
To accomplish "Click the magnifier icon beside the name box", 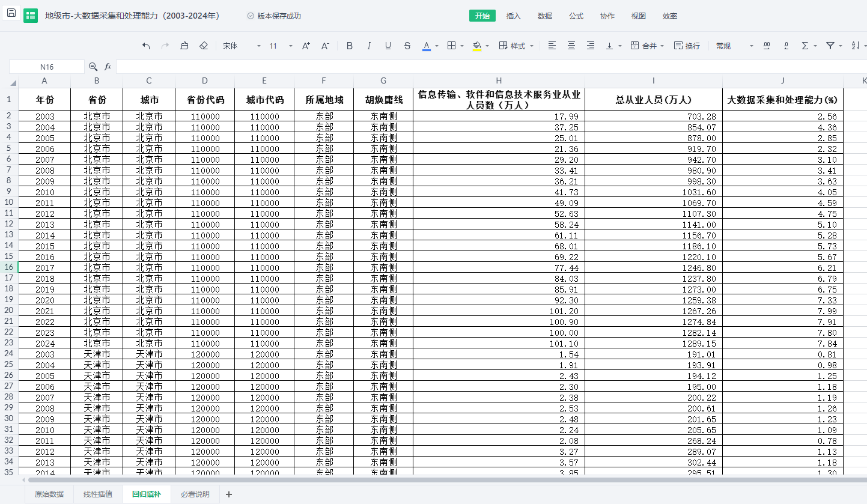I will [93, 67].
